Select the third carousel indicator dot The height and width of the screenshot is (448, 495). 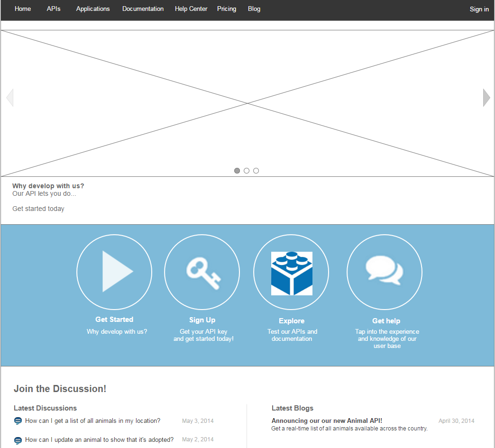click(256, 171)
